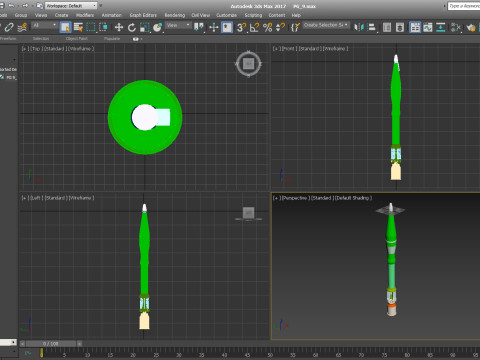The height and width of the screenshot is (360, 480).
Task: Open the Workspace Default dropdown
Action: pos(71,6)
